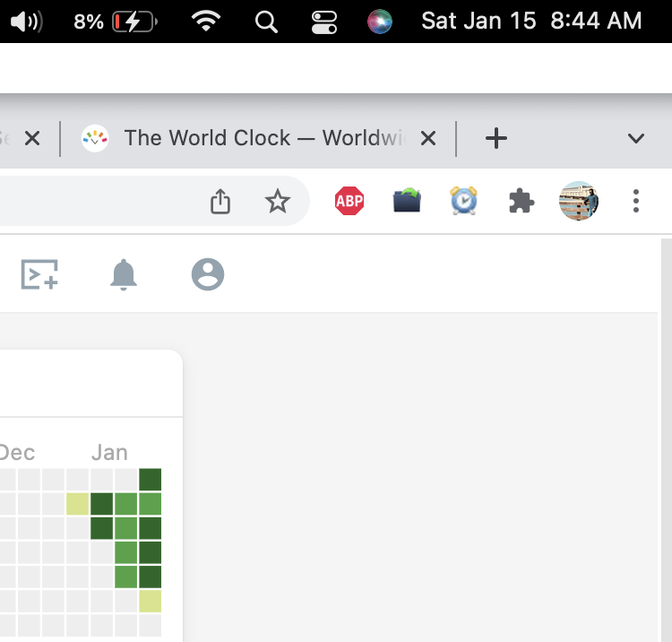Bookmark this page with the star icon
Viewport: 672px width, 642px height.
(278, 201)
